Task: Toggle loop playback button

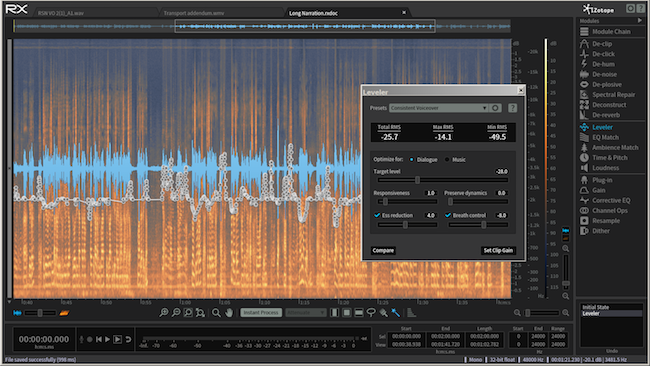Action: (129, 339)
